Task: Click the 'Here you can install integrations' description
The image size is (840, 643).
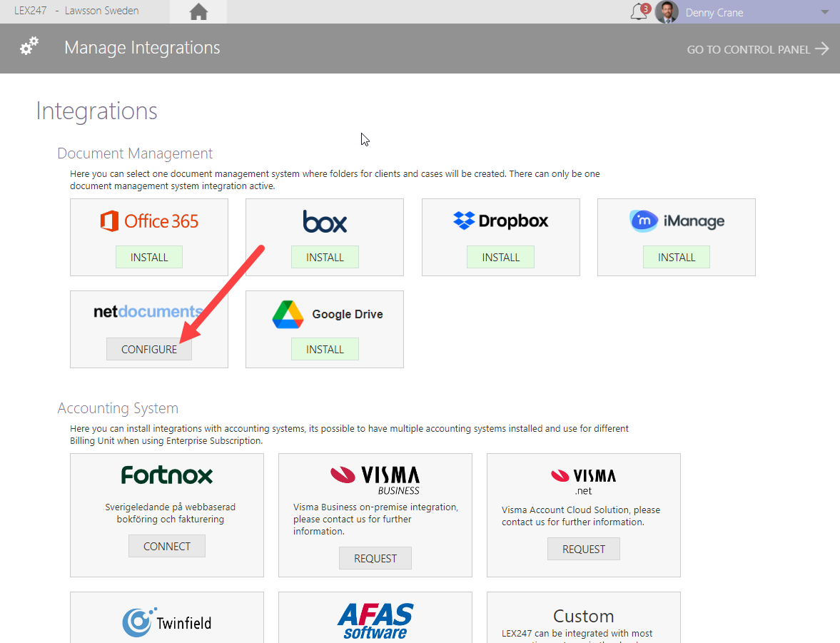Action: 349,435
